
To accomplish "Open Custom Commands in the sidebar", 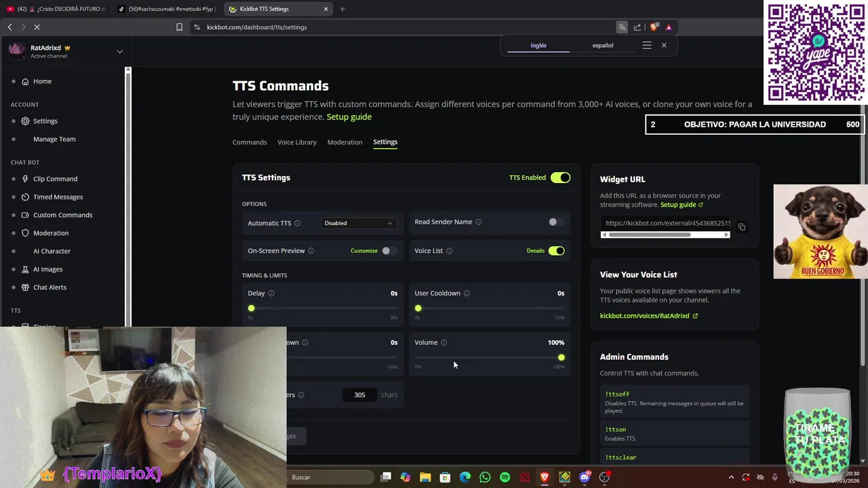I will coord(62,215).
